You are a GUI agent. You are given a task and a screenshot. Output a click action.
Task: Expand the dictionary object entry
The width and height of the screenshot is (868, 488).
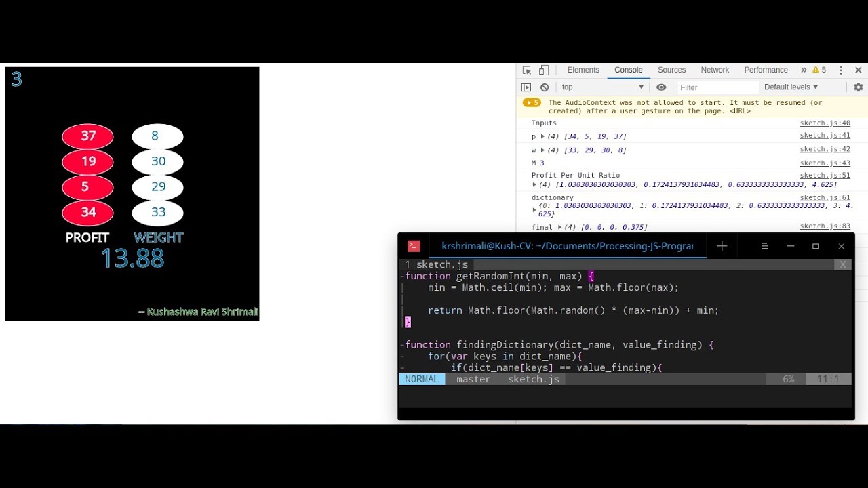(534, 210)
